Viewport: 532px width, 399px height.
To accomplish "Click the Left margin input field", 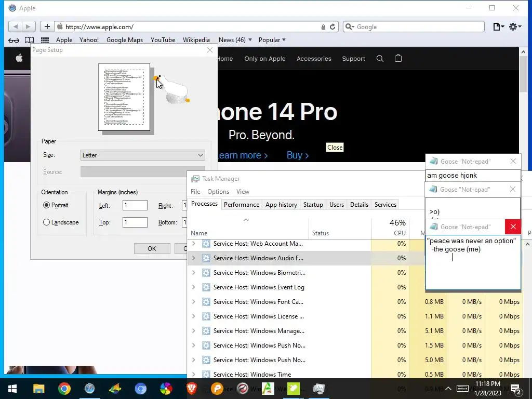I will [x=135, y=205].
